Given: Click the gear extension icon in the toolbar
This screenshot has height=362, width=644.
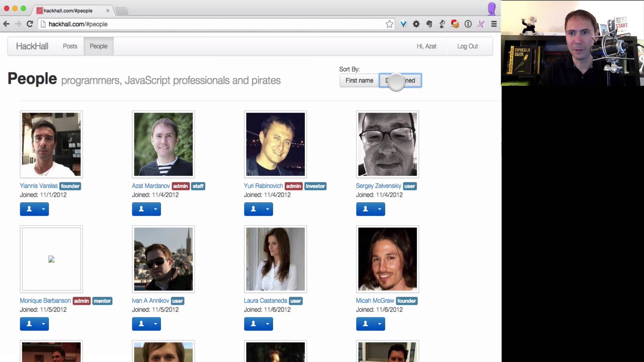Looking at the screenshot, I should tap(416, 24).
